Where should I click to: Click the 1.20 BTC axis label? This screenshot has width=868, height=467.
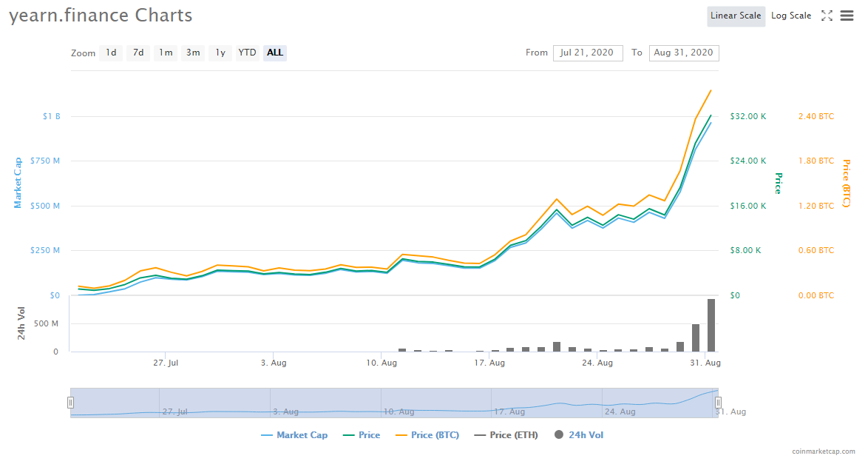coord(816,206)
